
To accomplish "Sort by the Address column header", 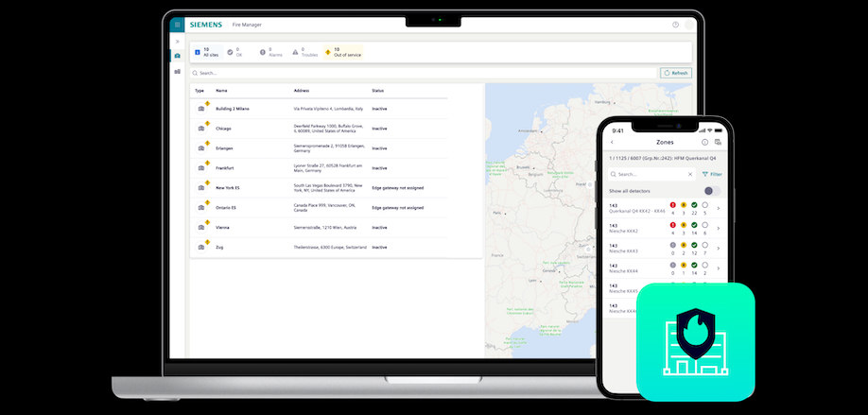I will coord(302,91).
